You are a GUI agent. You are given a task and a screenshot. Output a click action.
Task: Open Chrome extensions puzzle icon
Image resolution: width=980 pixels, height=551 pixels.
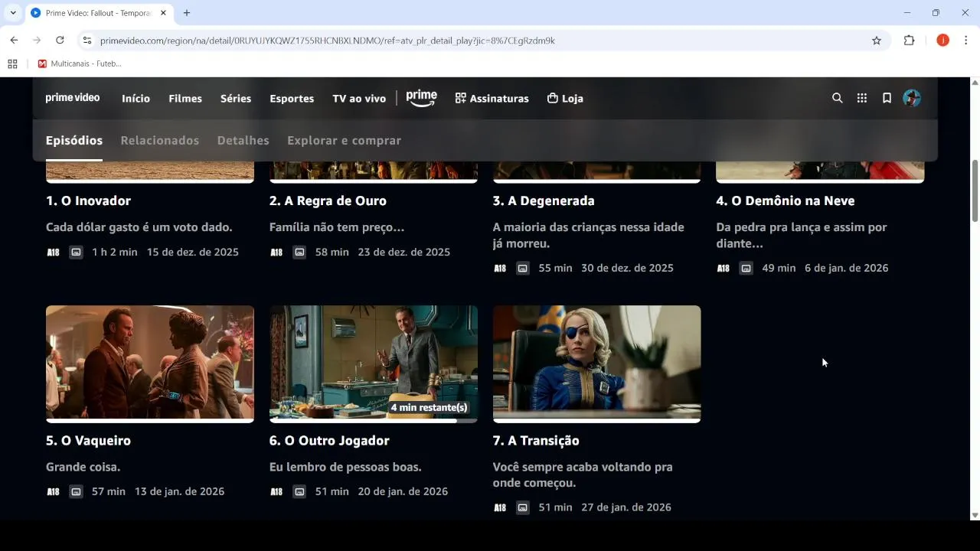coord(909,41)
